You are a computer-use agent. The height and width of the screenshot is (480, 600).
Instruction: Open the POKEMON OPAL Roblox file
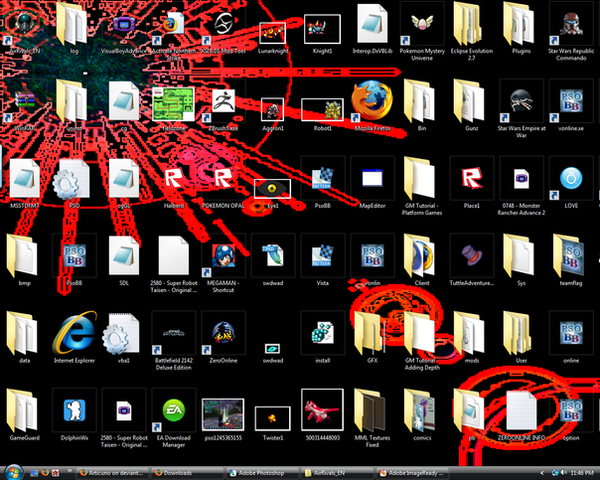point(223,179)
